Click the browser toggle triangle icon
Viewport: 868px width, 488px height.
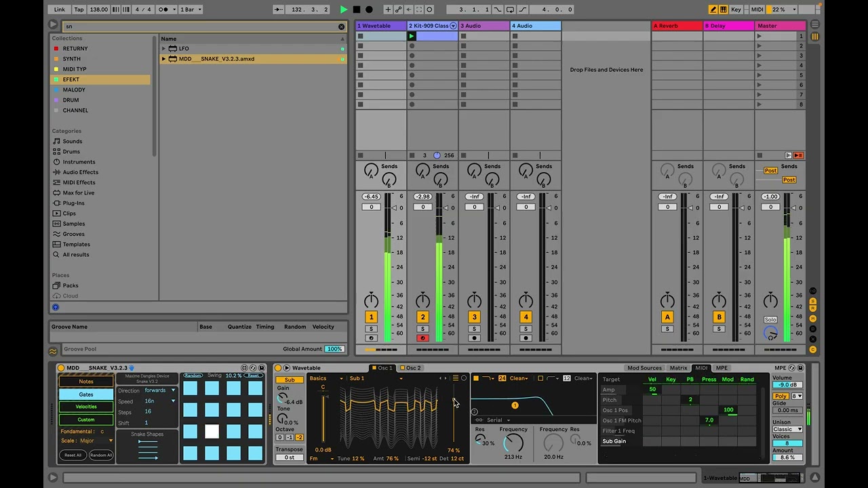53,24
